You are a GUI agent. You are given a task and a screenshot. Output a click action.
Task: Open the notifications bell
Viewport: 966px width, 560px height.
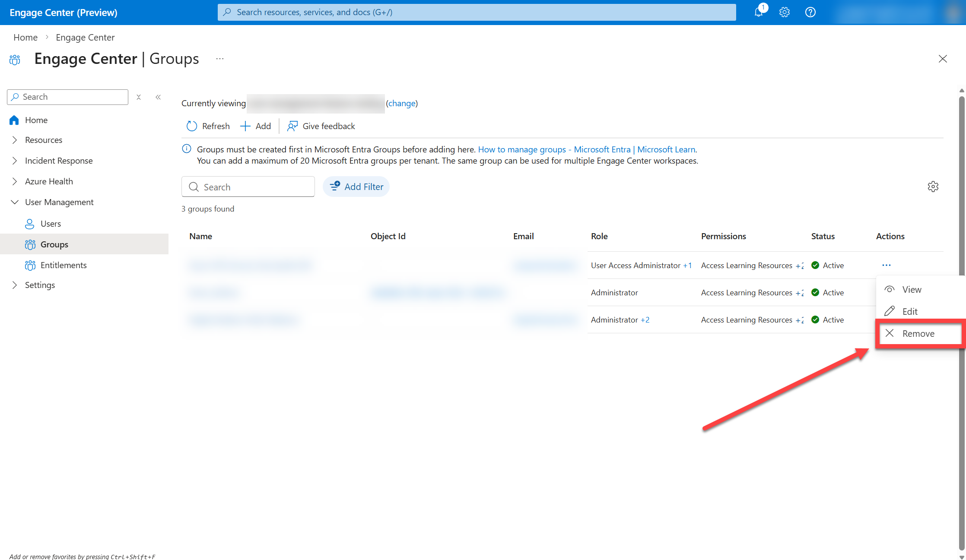point(759,12)
